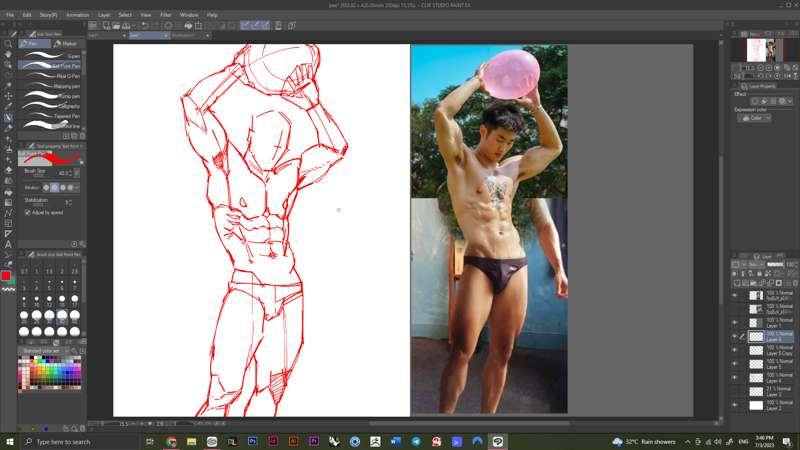Screen dimensions: 800x450
Task: Click the New document icon in command bar
Action: (106, 26)
